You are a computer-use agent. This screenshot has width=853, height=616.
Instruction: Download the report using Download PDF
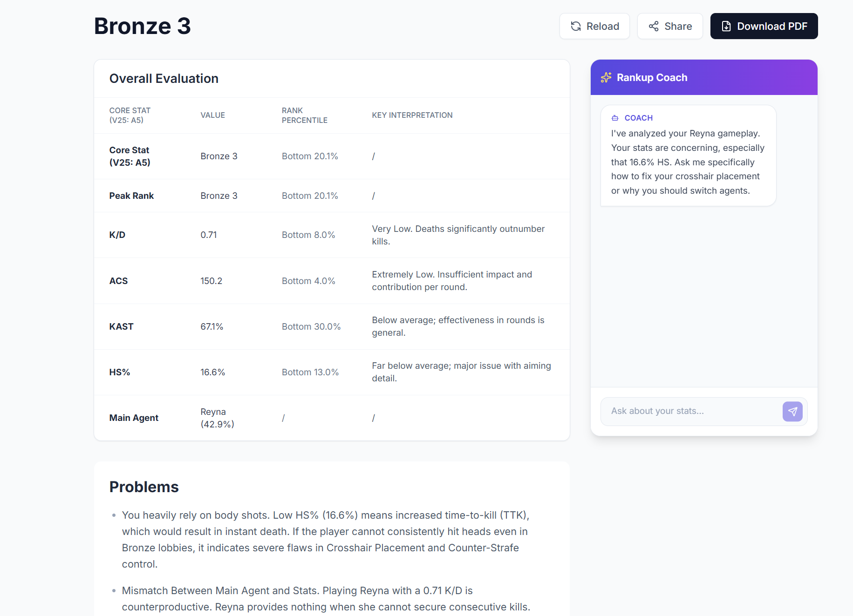[x=764, y=26]
